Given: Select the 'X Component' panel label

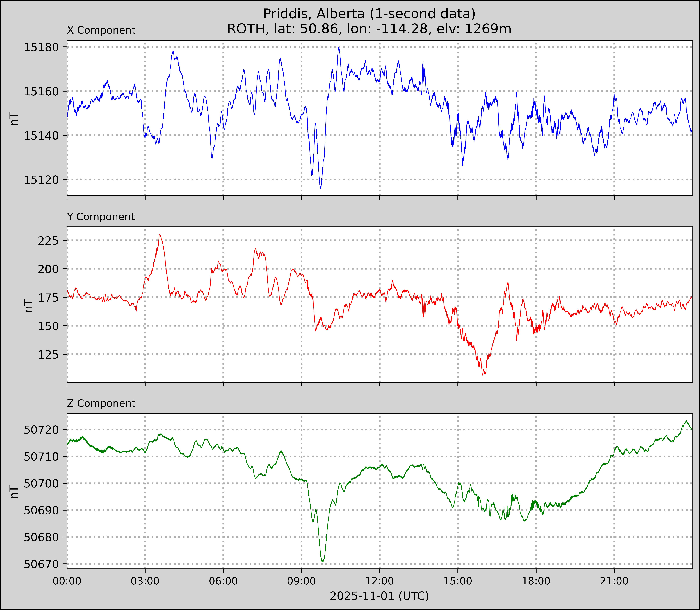Looking at the screenshot, I should (x=101, y=30).
